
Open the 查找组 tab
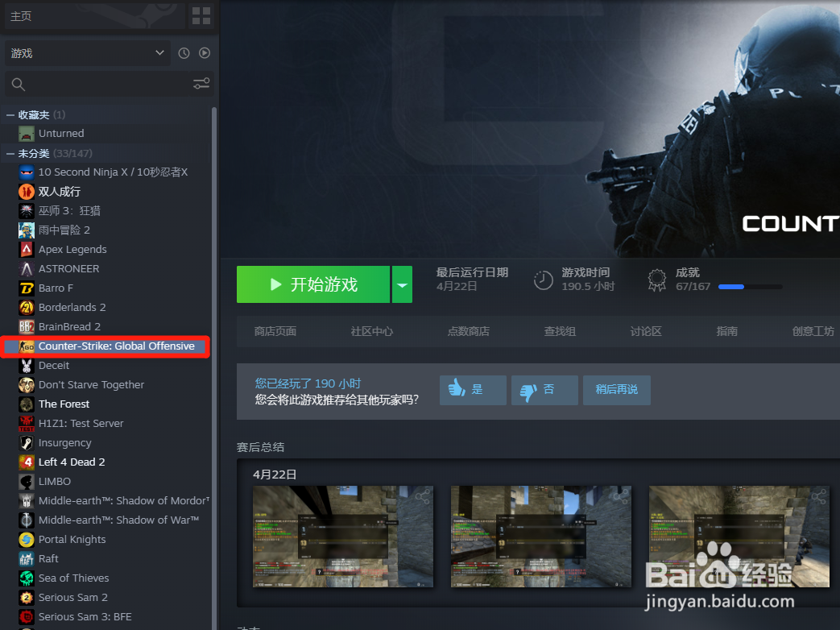tap(560, 332)
